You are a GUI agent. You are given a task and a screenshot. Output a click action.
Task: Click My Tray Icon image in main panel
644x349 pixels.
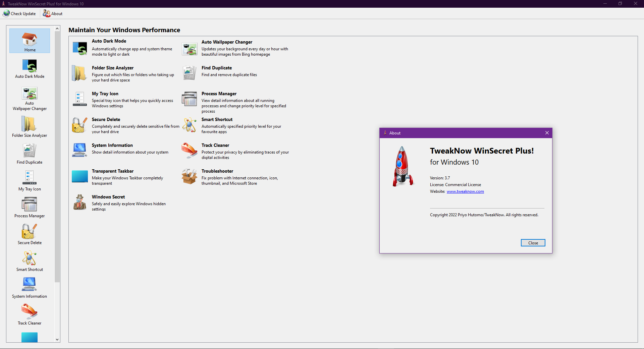pos(80,99)
